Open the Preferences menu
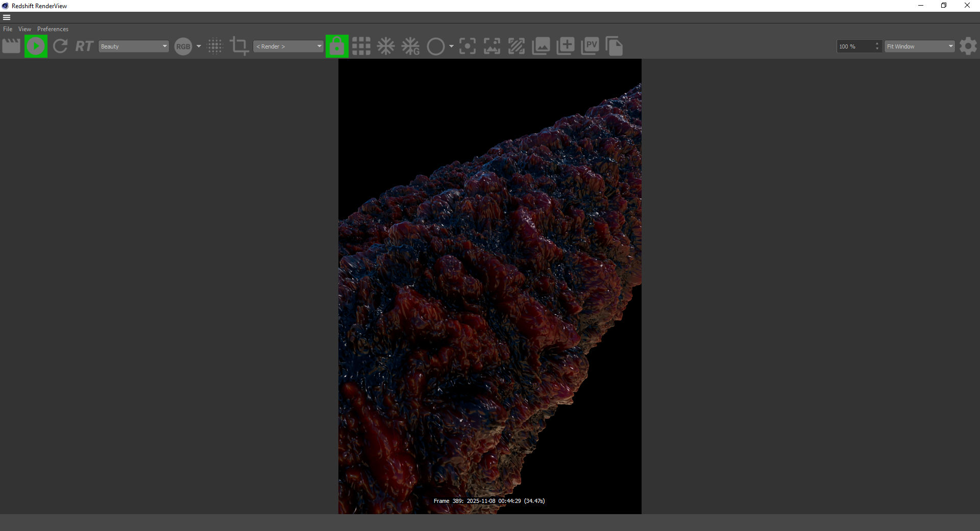 point(53,29)
